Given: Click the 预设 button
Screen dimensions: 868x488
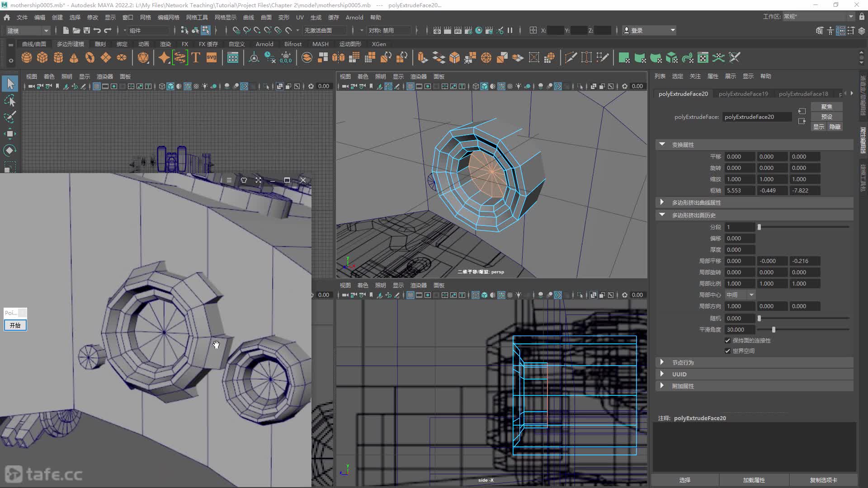Looking at the screenshot, I should click(826, 117).
